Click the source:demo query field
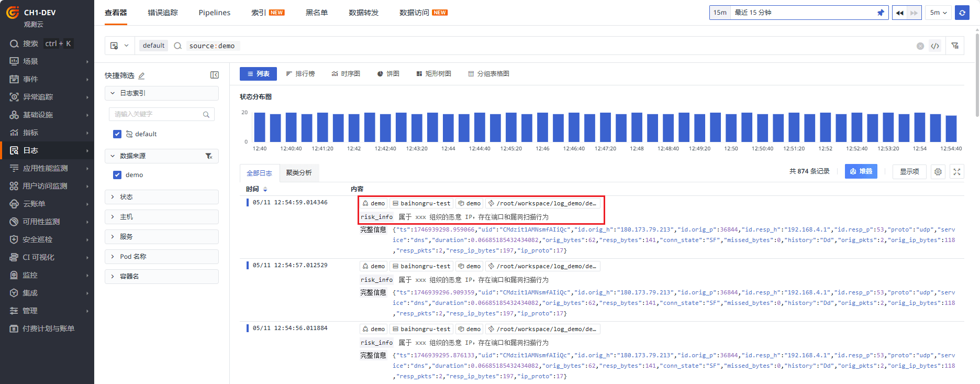 point(212,46)
